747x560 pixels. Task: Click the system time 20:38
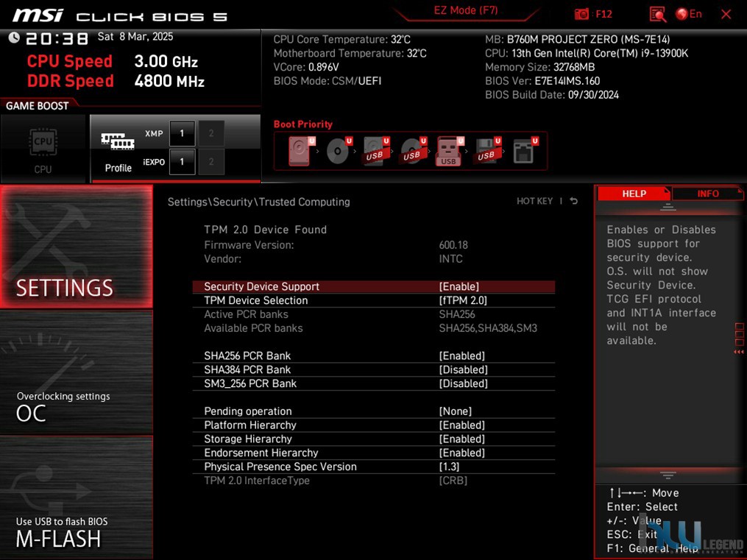[x=57, y=38]
